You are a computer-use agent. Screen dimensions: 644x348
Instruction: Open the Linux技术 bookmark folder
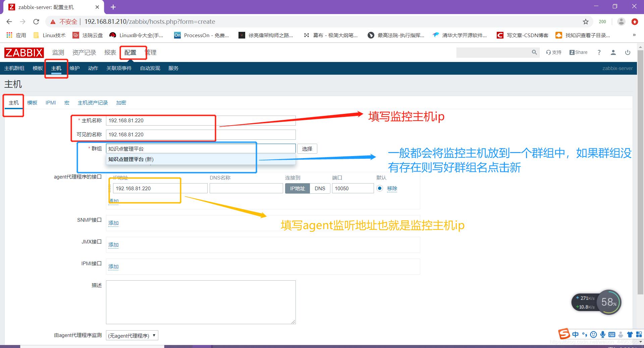pos(50,35)
